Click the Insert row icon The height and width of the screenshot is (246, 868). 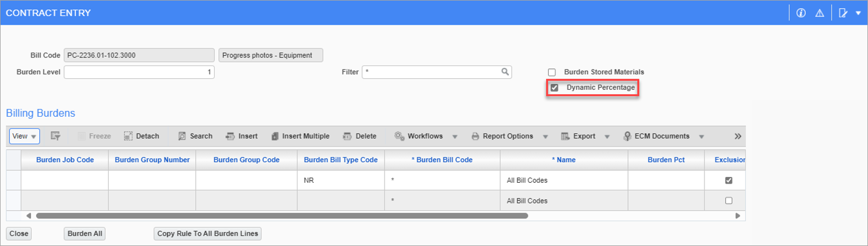(230, 136)
